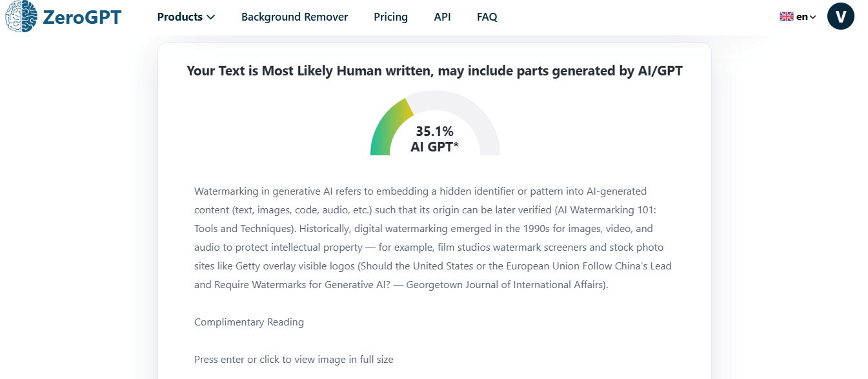Open the Products menu

pos(180,17)
